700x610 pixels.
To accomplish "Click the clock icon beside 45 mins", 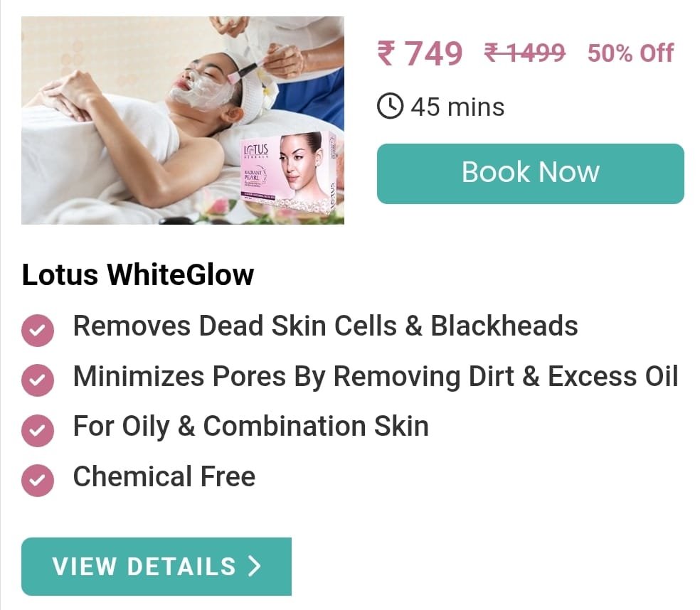I will tap(390, 106).
